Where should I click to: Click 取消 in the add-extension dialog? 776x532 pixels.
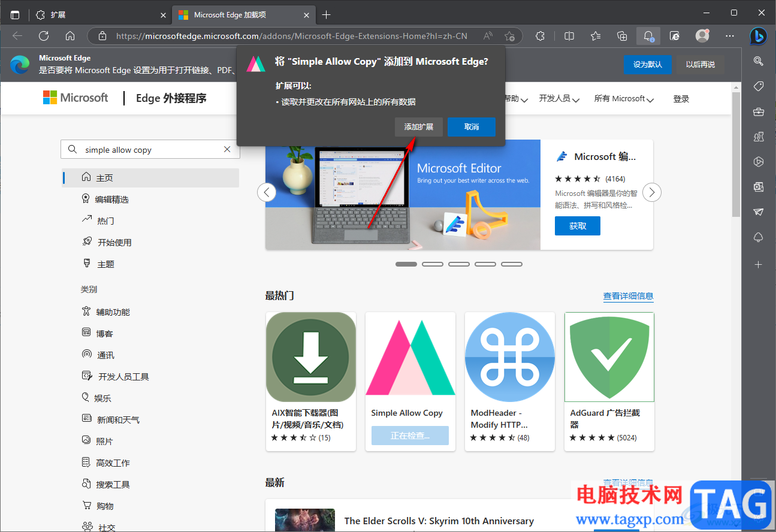(x=472, y=127)
